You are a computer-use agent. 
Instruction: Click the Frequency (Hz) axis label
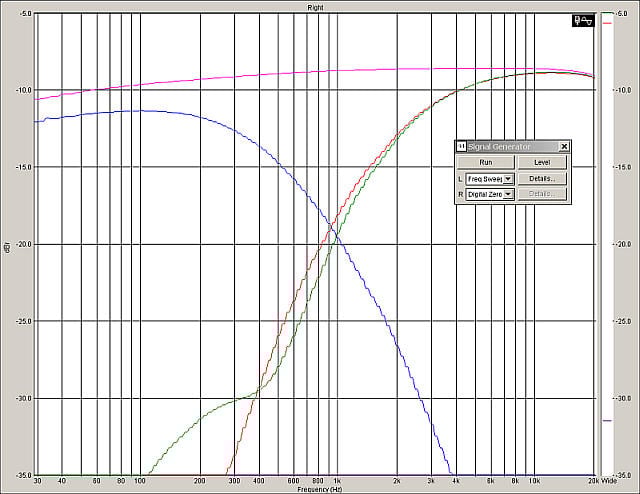tap(318, 489)
